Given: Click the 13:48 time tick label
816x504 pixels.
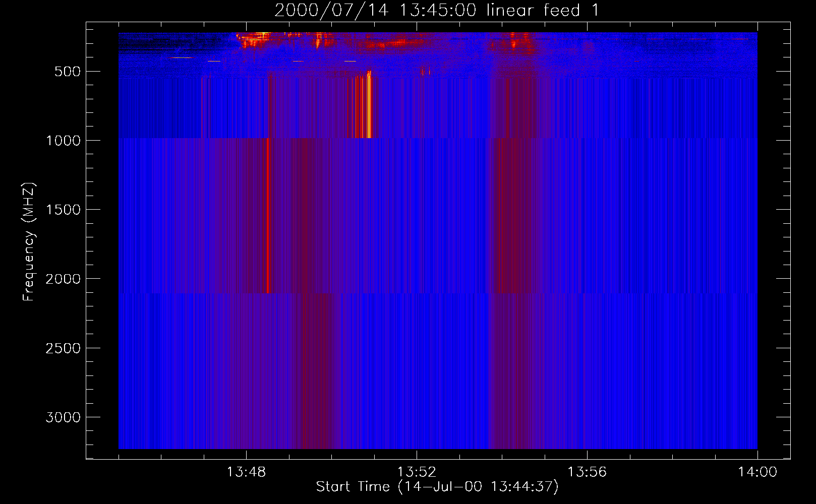Looking at the screenshot, I should point(246,472).
